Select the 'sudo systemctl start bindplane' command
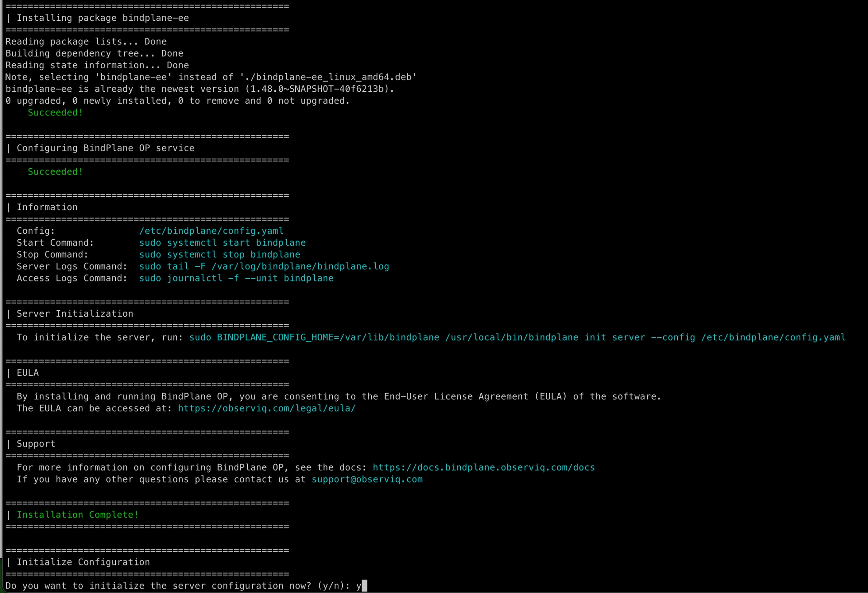Viewport: 868px width, 593px height. [x=222, y=243]
